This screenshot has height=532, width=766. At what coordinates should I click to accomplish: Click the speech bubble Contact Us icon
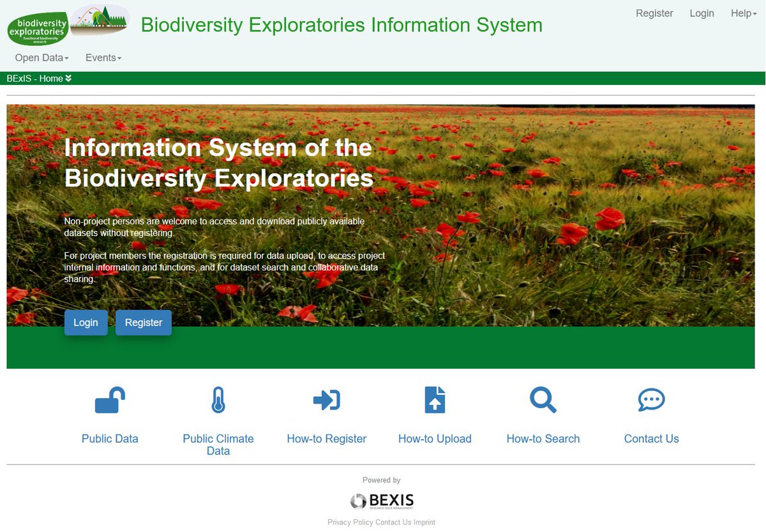click(652, 401)
